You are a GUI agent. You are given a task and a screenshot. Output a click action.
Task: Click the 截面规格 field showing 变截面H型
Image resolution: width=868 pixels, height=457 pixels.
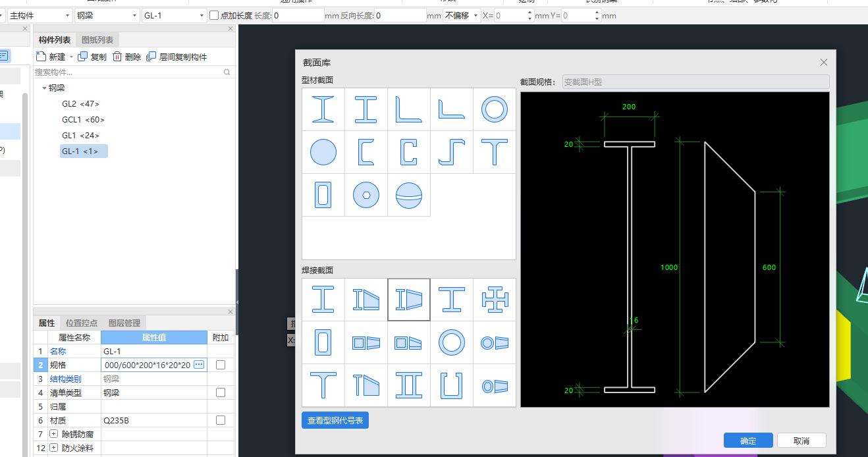[695, 82]
